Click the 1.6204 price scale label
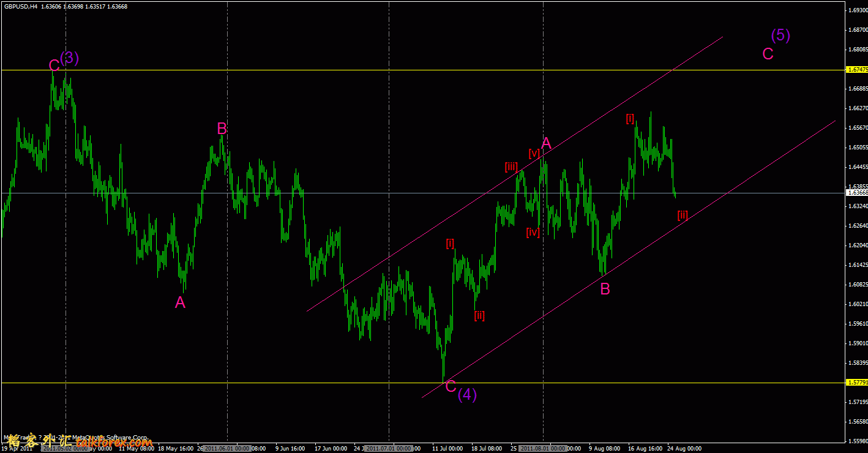Viewport: 868px width, 453px height. (857, 245)
